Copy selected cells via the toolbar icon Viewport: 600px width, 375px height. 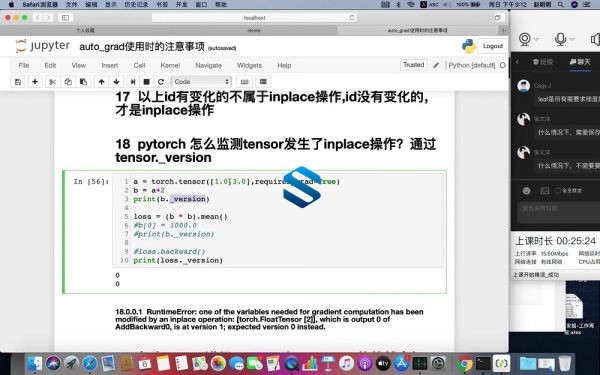68,82
